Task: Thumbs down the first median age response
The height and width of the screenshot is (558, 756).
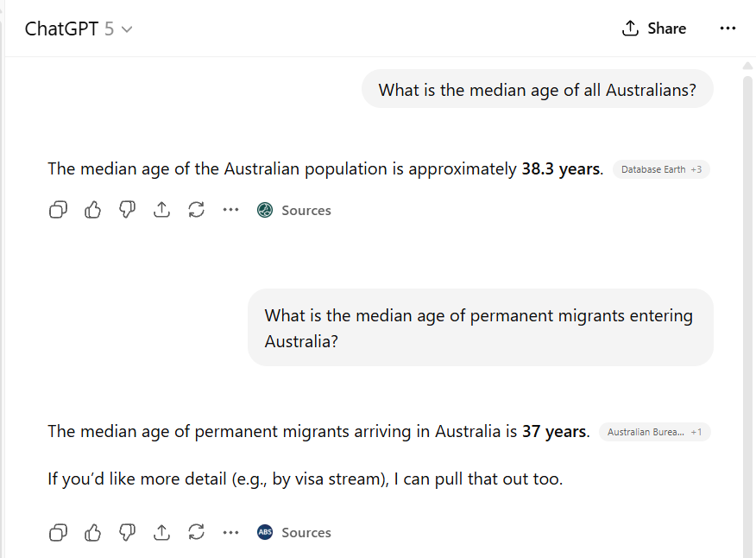Action: [x=127, y=210]
